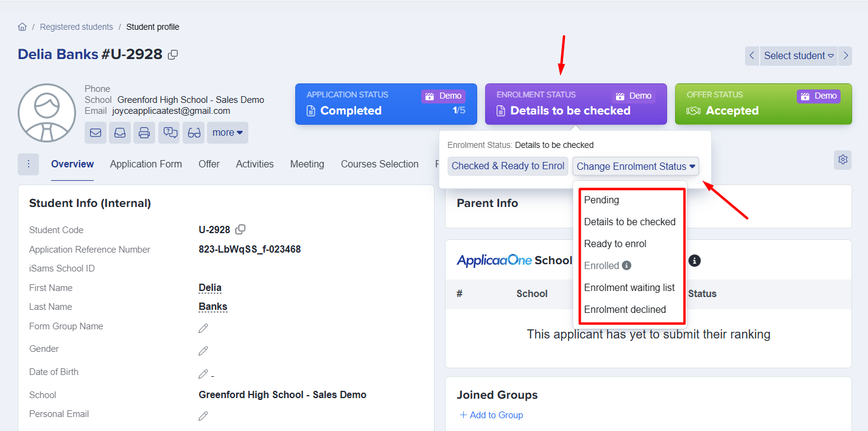
Task: Click the home icon in breadcrumb
Action: click(x=23, y=27)
